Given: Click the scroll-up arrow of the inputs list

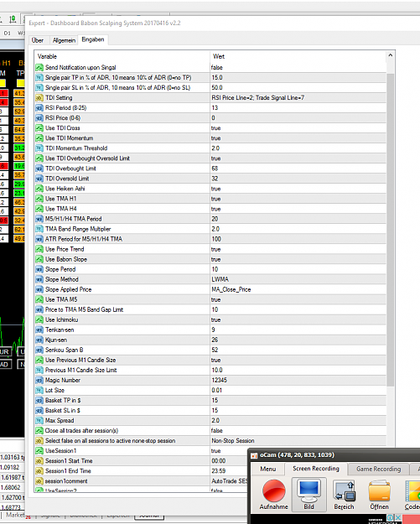Looking at the screenshot, I should point(391,56).
